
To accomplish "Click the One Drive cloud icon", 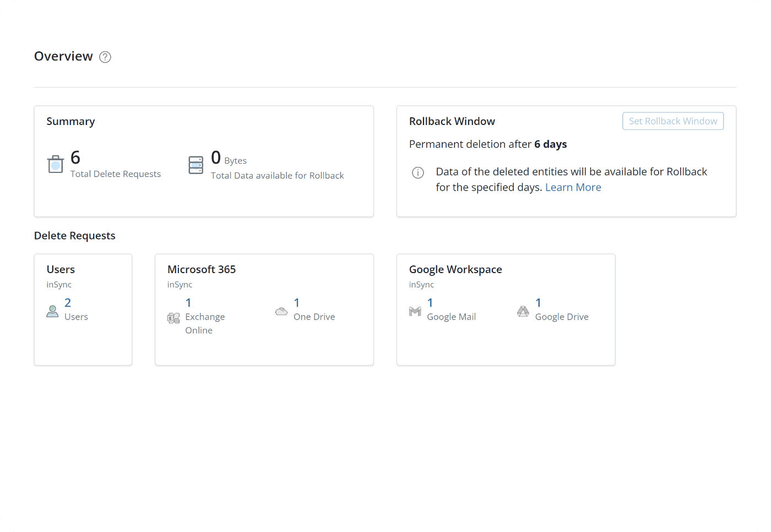I will click(281, 312).
